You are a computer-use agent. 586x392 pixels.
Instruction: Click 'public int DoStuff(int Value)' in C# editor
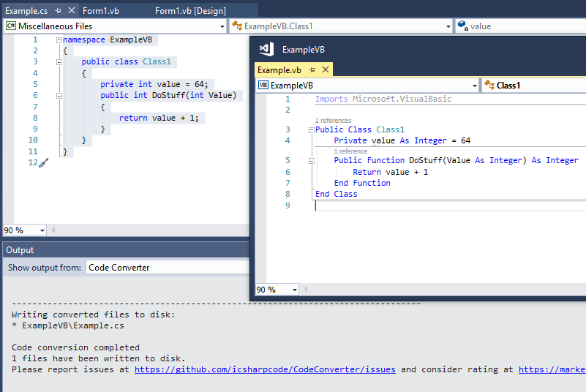tap(168, 96)
